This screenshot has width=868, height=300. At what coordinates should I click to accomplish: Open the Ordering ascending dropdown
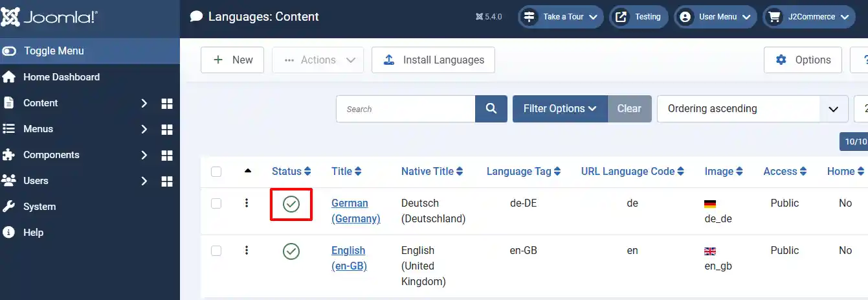click(x=753, y=109)
